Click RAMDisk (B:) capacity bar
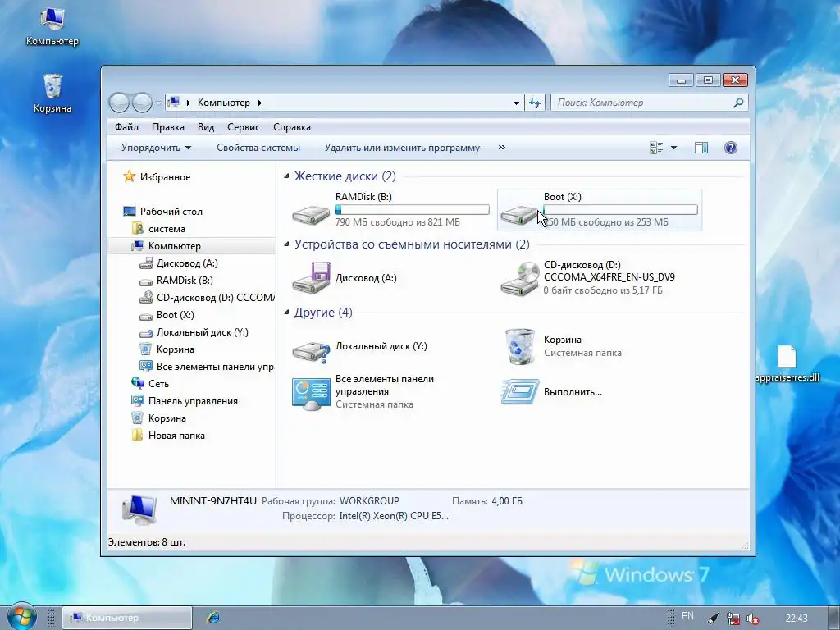 click(x=412, y=210)
